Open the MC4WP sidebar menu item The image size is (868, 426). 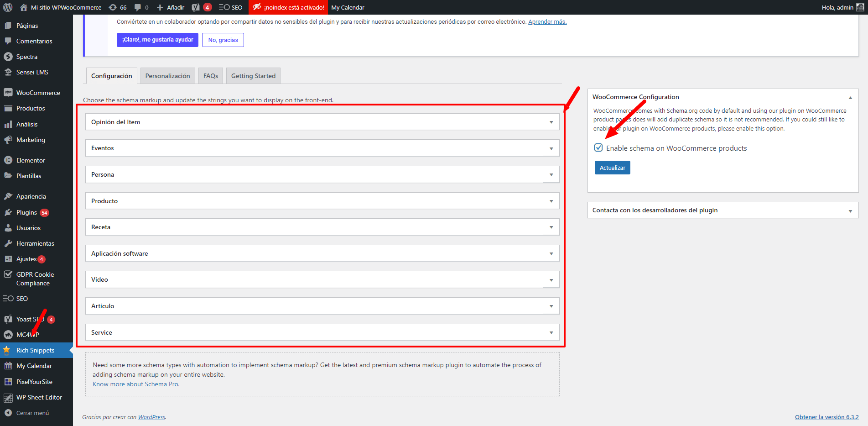(36, 335)
